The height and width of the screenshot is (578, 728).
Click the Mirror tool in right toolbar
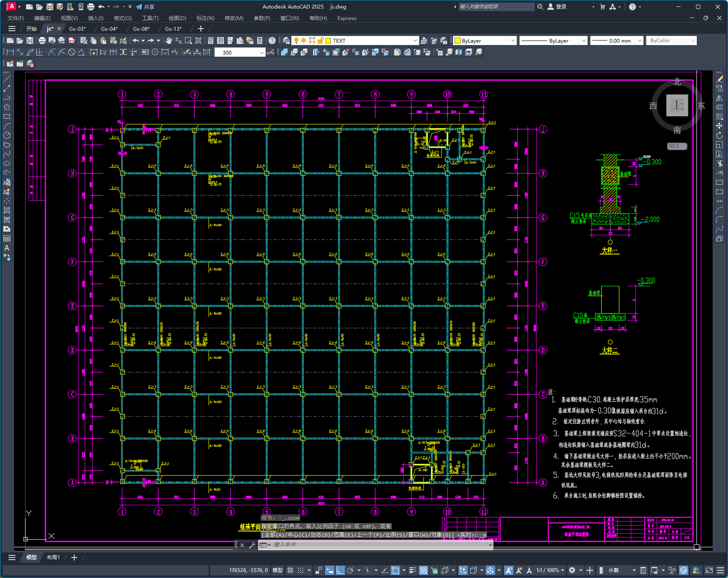tap(719, 98)
